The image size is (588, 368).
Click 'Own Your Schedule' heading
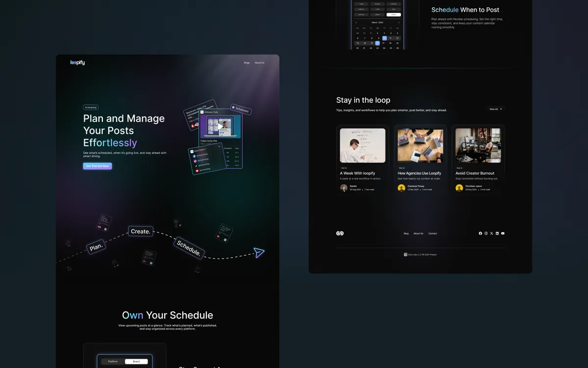(168, 315)
